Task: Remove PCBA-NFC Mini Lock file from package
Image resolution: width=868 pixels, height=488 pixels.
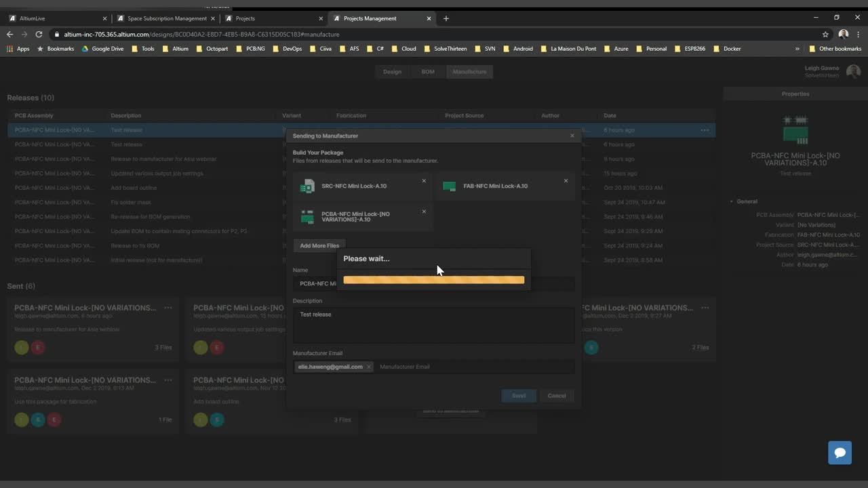Action: point(424,211)
